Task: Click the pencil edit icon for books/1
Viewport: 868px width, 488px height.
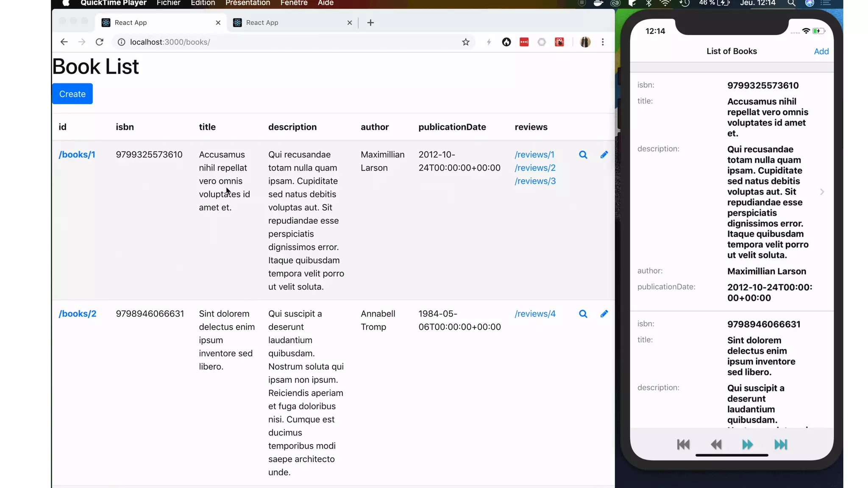Action: pos(604,155)
